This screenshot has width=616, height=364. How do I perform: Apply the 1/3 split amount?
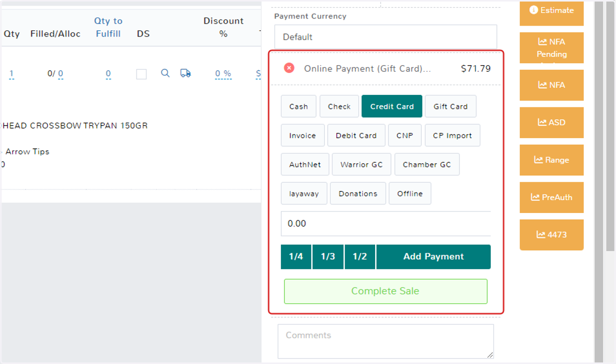[x=328, y=257]
